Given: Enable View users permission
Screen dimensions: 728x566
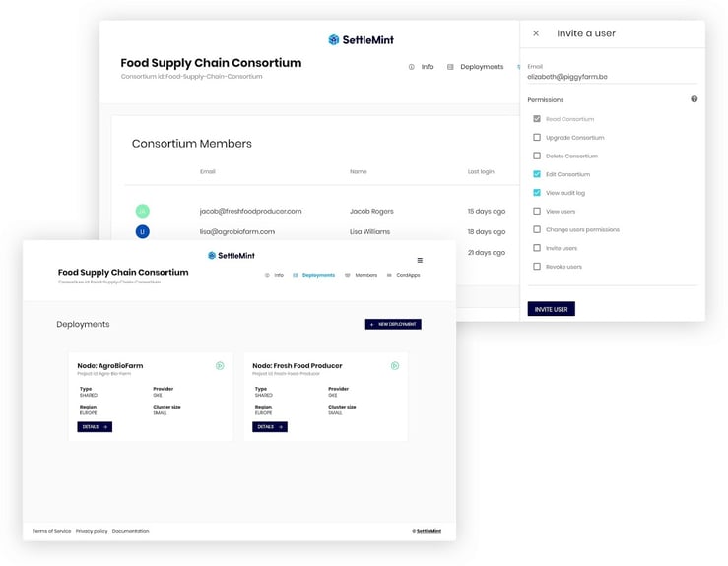Looking at the screenshot, I should click(537, 211).
